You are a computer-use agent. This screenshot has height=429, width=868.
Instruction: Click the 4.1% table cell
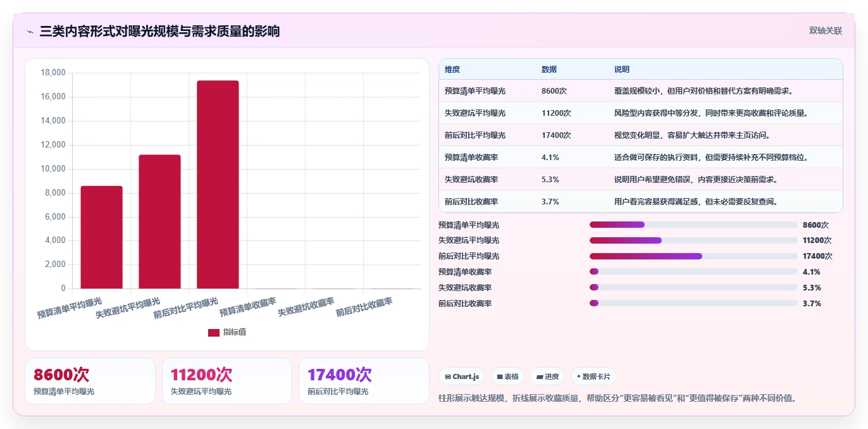pos(550,158)
